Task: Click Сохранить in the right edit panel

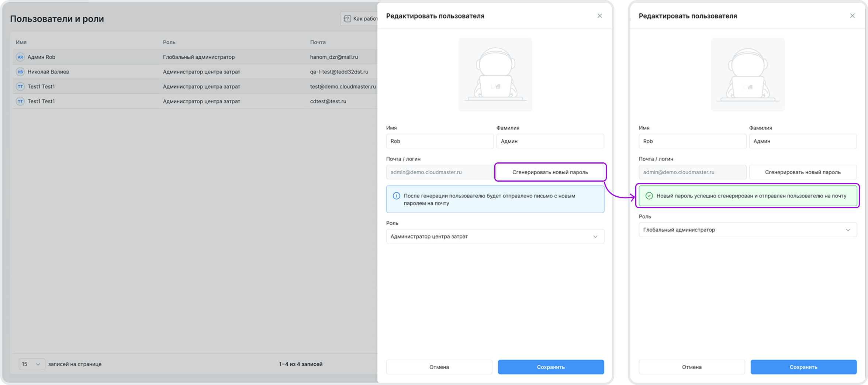Action: [803, 367]
